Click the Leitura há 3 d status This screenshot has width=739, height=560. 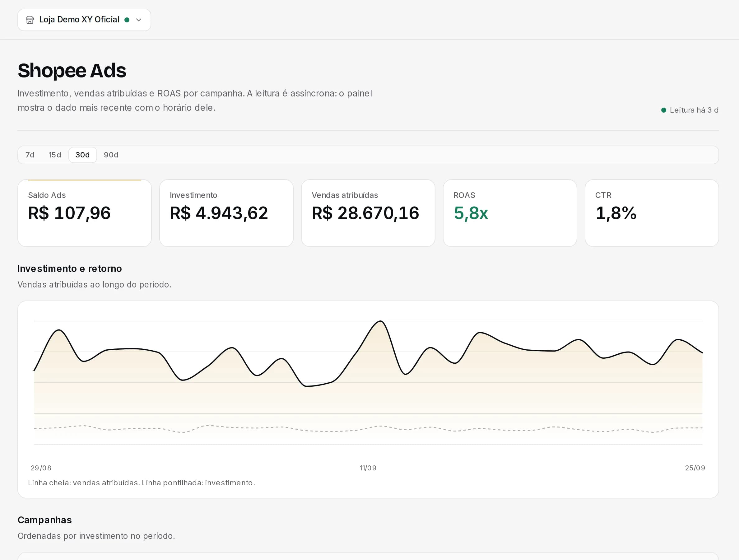click(690, 110)
